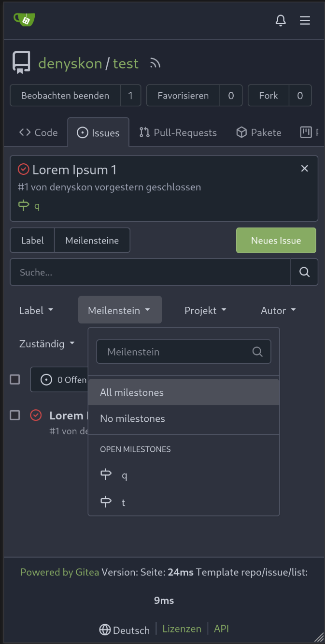Open the Lizenzen footer link
Image resolution: width=325 pixels, height=644 pixels.
click(182, 629)
